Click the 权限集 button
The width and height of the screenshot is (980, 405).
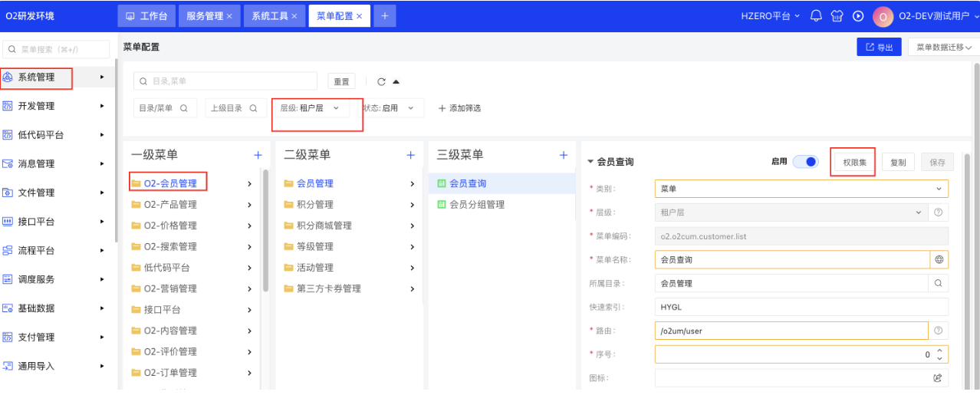(x=854, y=163)
